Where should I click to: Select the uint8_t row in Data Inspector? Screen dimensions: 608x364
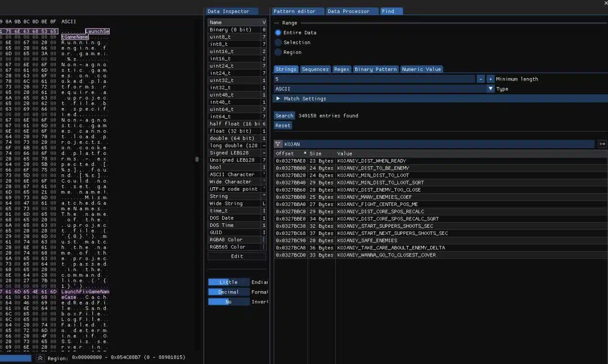[x=237, y=37]
